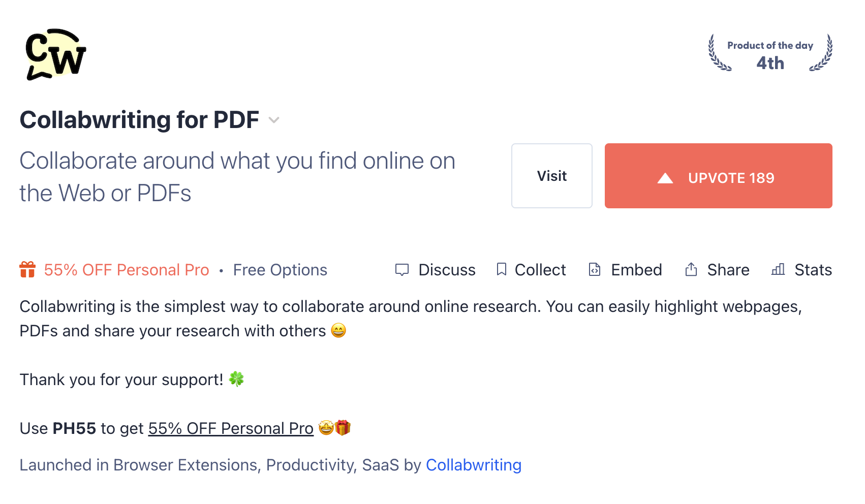Click the Collabwriting CW logo
The height and width of the screenshot is (504, 865).
click(55, 54)
